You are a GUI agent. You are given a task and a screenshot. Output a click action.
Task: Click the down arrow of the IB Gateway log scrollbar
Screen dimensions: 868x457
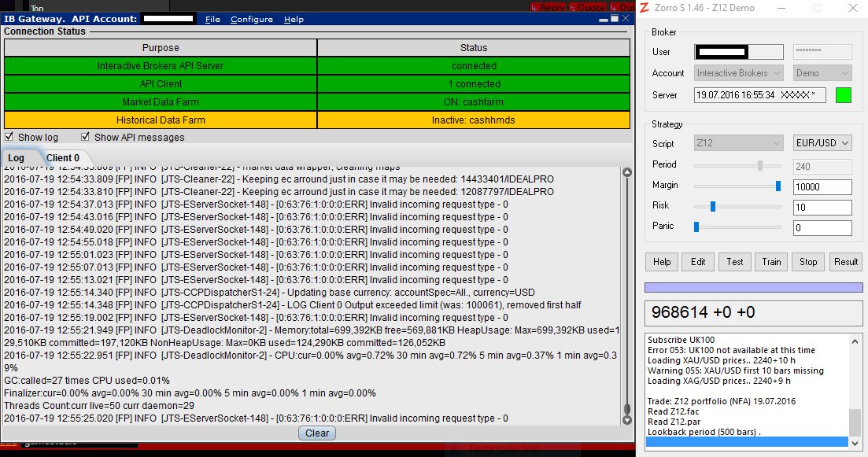(x=627, y=421)
